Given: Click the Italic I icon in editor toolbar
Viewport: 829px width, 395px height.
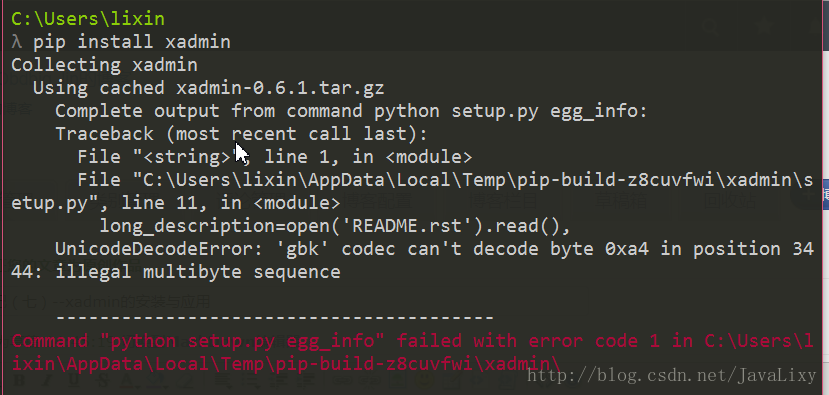Looking at the screenshot, I should point(47,380).
